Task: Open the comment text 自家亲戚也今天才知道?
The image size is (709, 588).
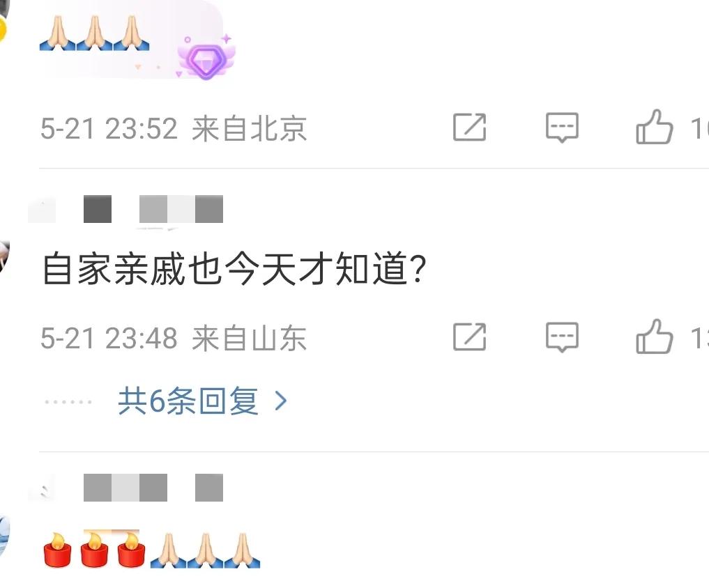Action: click(234, 270)
